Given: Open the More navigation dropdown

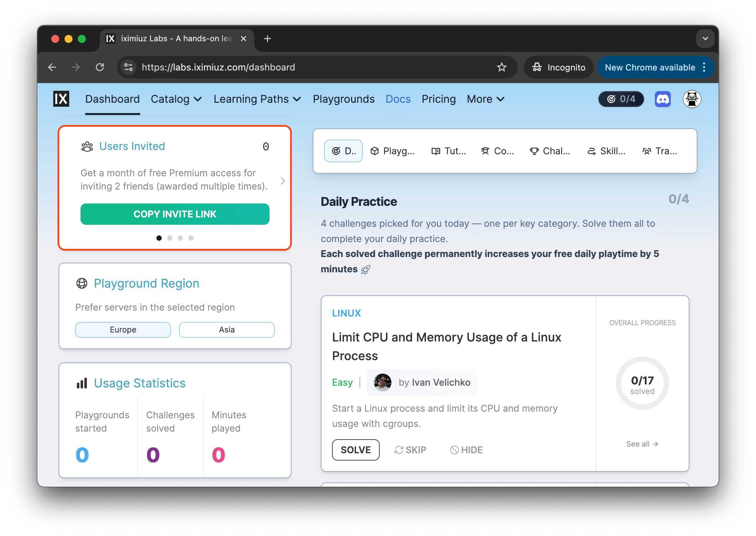Looking at the screenshot, I should click(x=485, y=99).
